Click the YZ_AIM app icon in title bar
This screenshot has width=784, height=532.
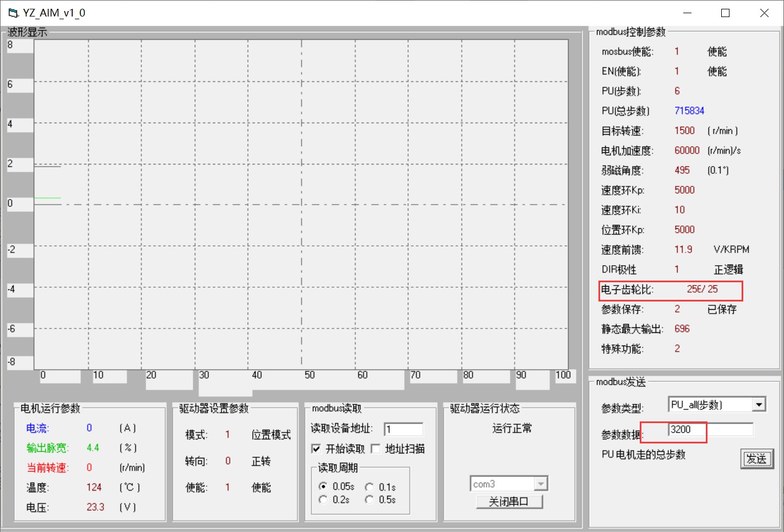[x=13, y=13]
